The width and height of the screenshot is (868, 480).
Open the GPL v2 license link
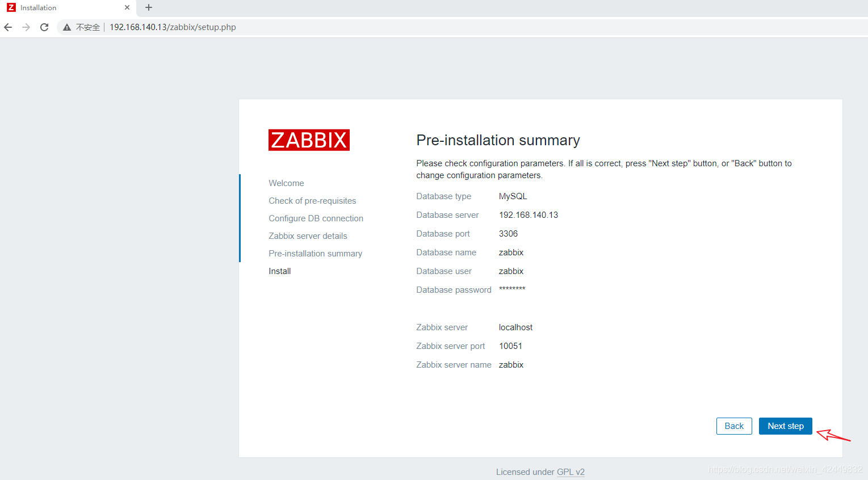point(571,472)
